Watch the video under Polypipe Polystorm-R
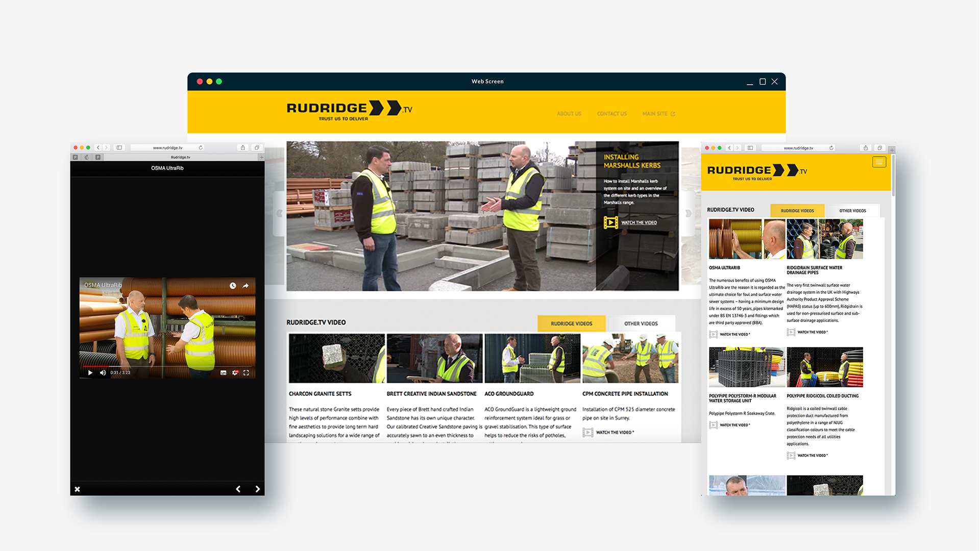 click(730, 425)
